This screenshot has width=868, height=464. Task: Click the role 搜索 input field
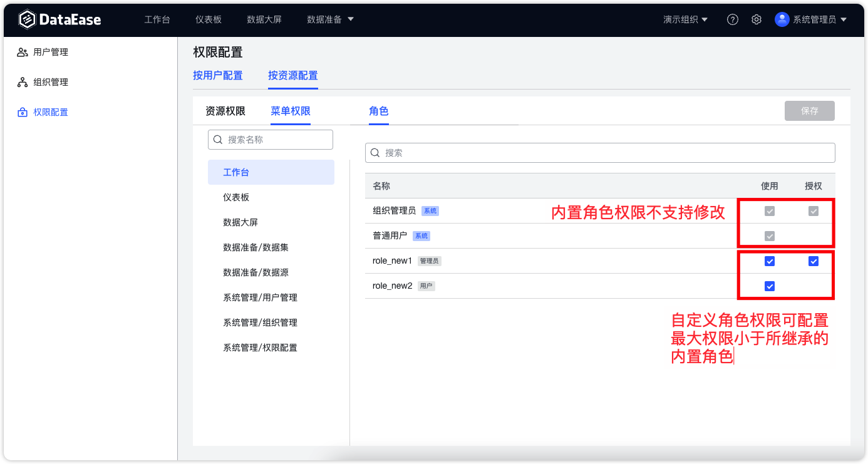click(x=600, y=153)
